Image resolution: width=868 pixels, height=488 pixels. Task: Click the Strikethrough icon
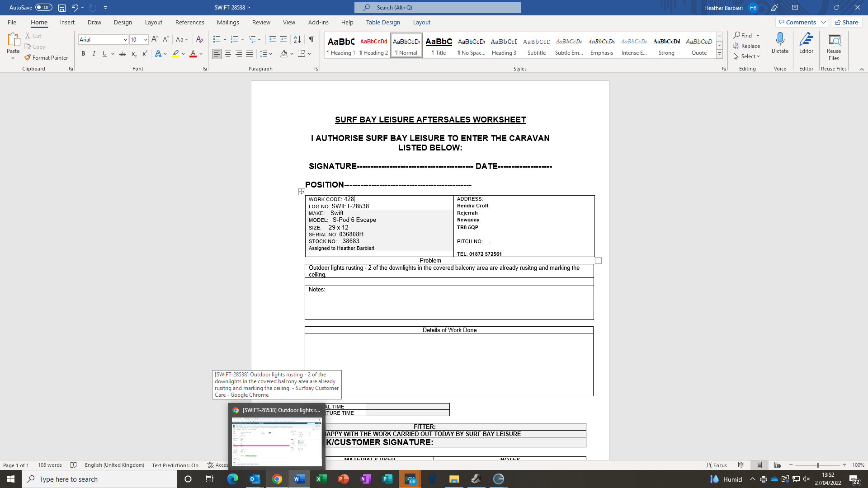pyautogui.click(x=122, y=54)
